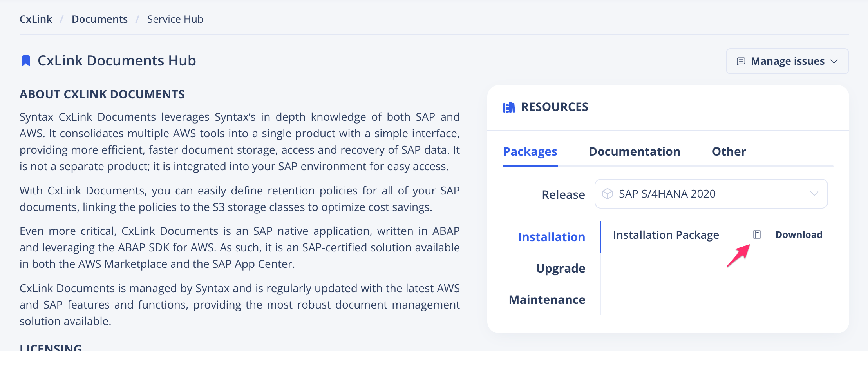Open the CxLink breadcrumb link

(x=36, y=18)
